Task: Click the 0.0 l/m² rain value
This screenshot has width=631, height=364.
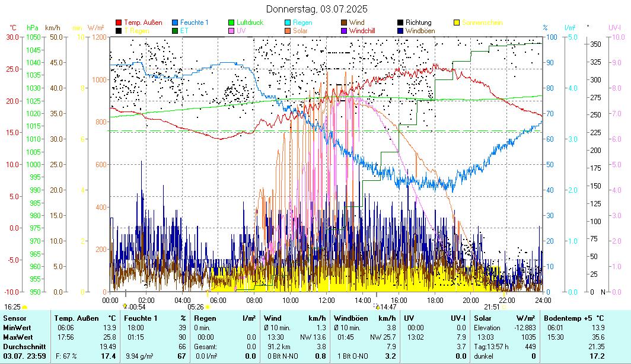Action: [206, 356]
